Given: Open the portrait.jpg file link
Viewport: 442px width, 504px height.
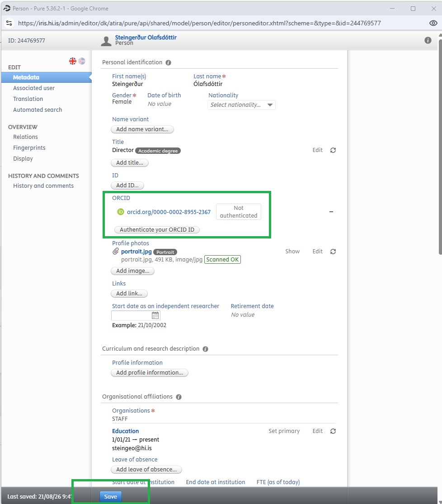Looking at the screenshot, I should click(x=136, y=252).
